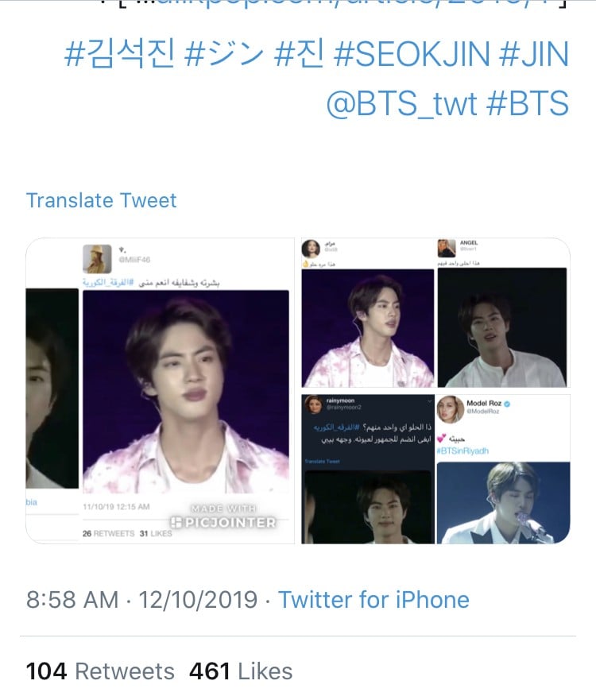596x700 pixels.
Task: Click the tweet timestamp 8:58 AM
Action: tap(72, 600)
